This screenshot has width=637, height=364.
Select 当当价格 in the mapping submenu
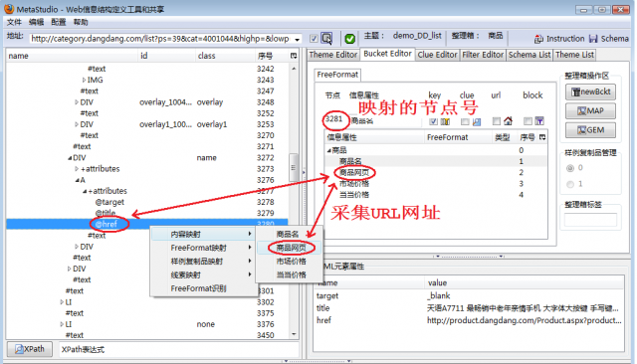290,275
